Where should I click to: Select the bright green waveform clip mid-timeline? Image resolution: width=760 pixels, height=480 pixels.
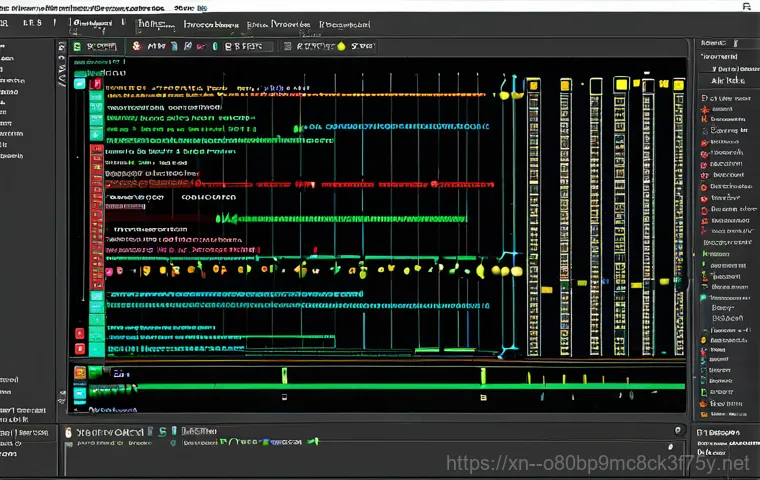point(341,219)
